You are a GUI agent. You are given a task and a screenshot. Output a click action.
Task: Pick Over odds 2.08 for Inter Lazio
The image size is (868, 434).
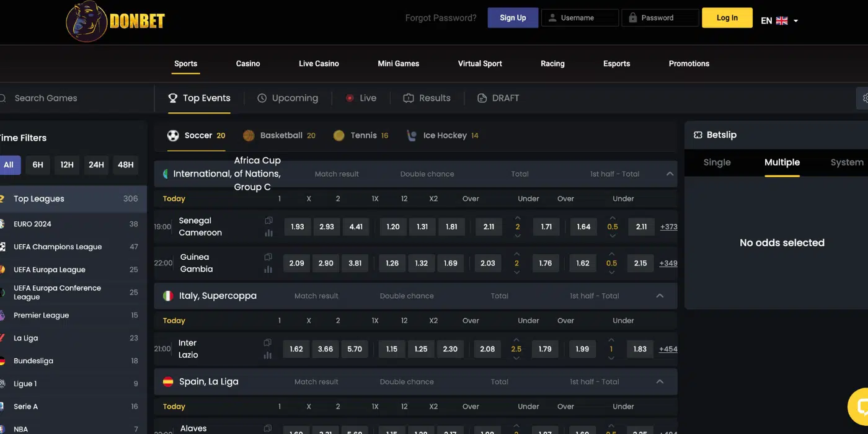tap(488, 349)
